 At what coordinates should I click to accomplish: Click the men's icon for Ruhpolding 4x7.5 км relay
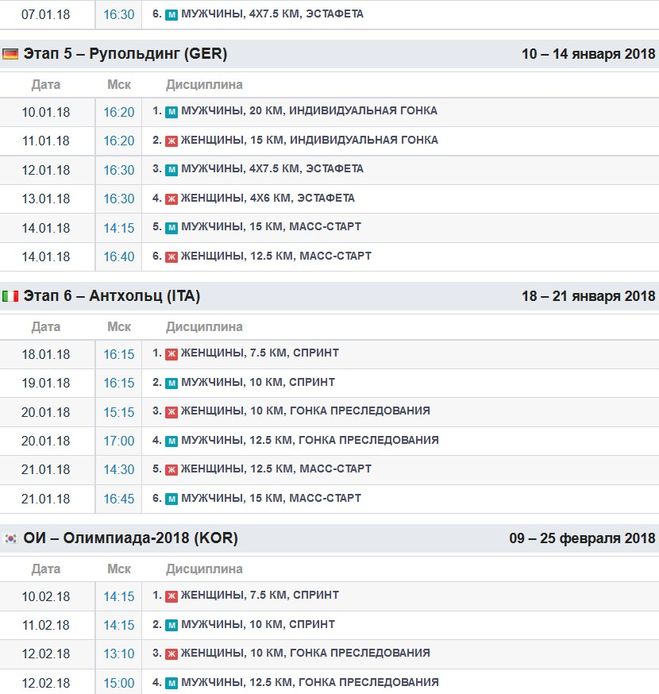171,169
